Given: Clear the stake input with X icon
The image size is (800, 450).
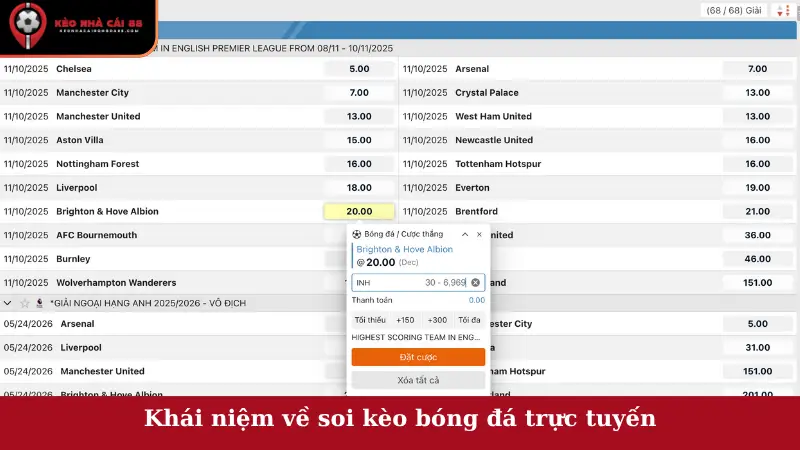Looking at the screenshot, I should pyautogui.click(x=476, y=283).
